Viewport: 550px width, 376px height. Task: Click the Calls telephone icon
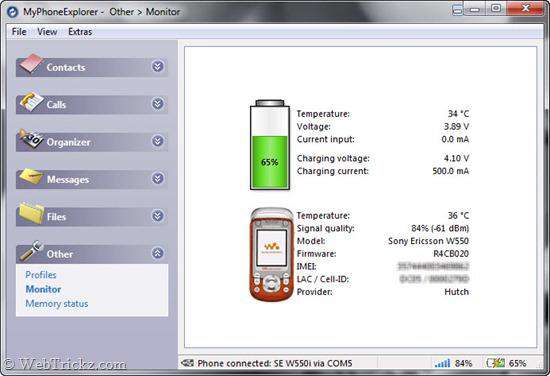(x=31, y=102)
